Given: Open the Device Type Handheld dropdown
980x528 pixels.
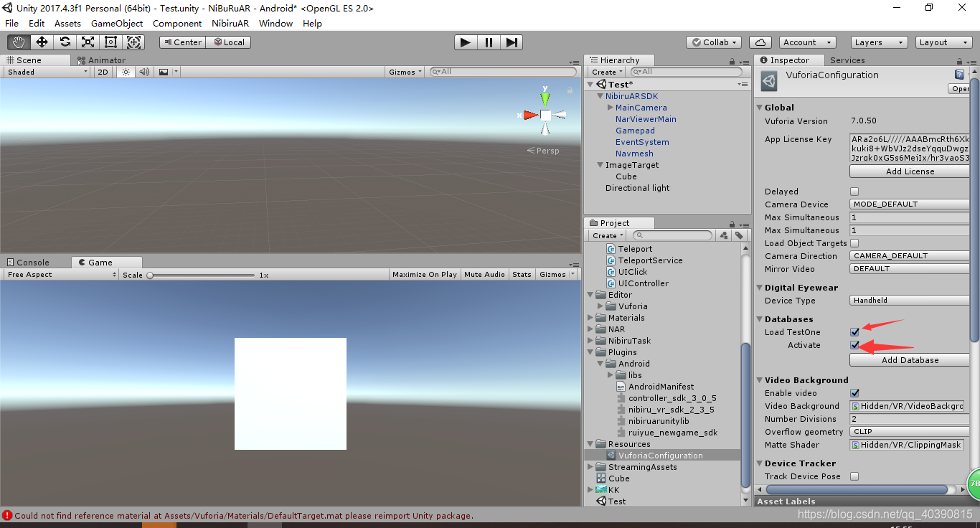Looking at the screenshot, I should pos(910,301).
